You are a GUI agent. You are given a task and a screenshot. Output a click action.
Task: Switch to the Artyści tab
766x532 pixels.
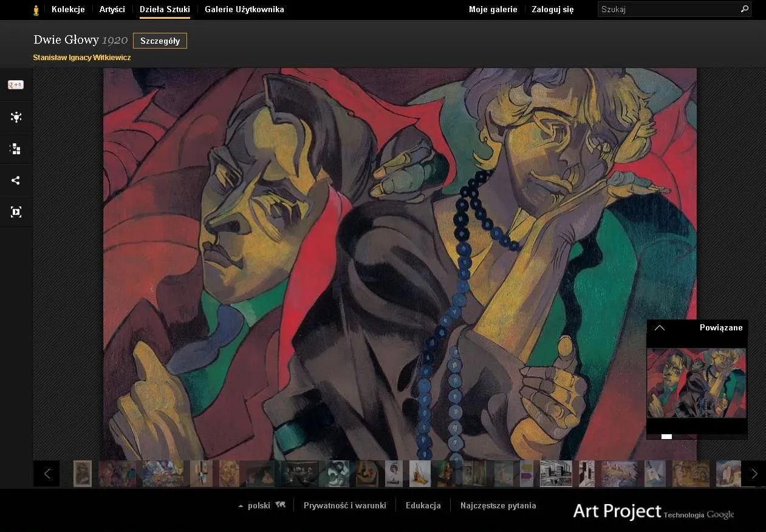click(x=112, y=9)
